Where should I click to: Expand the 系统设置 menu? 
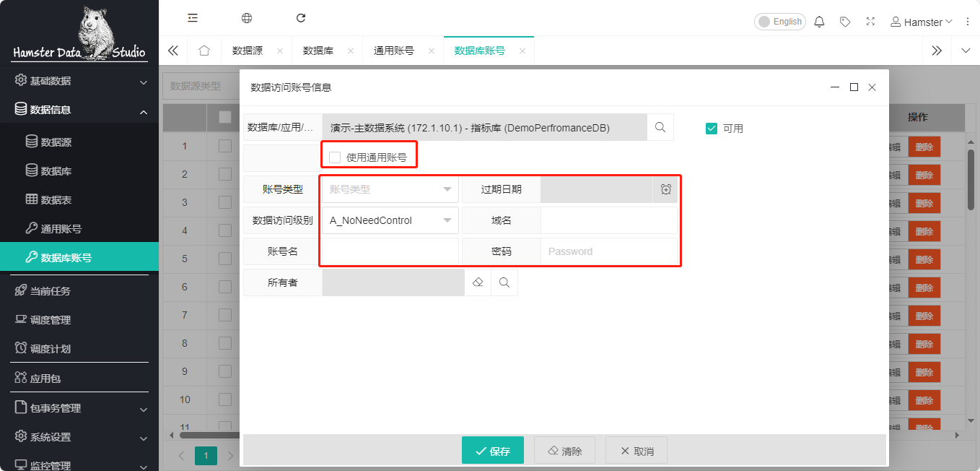click(x=79, y=437)
